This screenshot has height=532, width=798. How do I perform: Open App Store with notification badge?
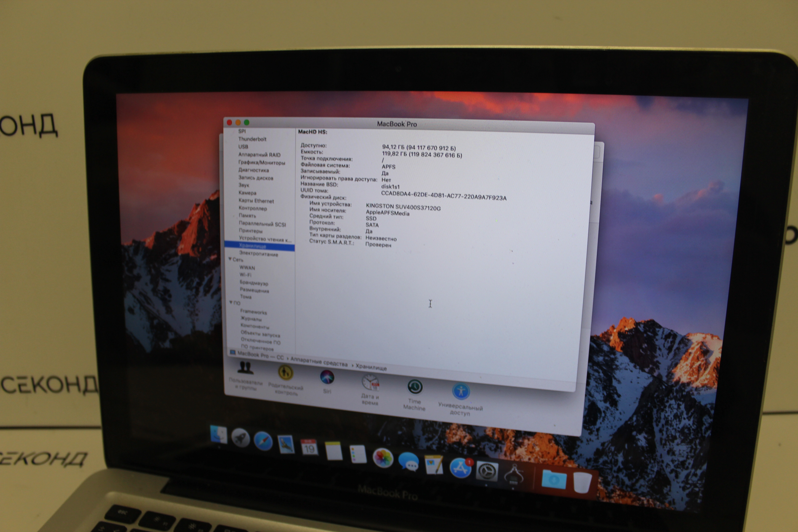click(x=460, y=468)
